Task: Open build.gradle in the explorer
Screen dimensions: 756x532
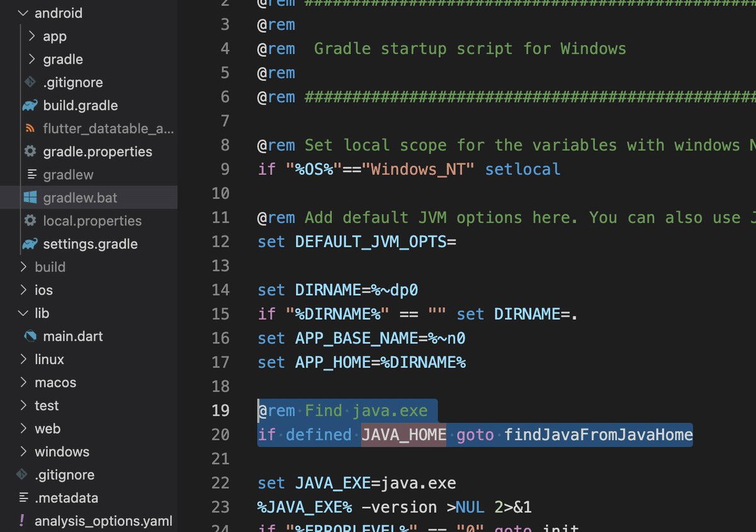Action: 81,105
